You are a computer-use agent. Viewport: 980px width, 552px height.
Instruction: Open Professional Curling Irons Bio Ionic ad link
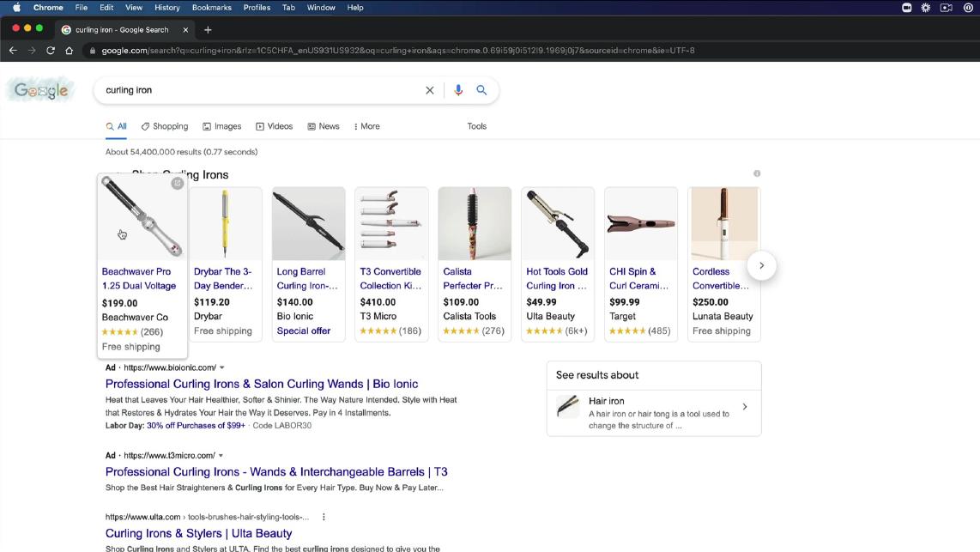pos(262,384)
